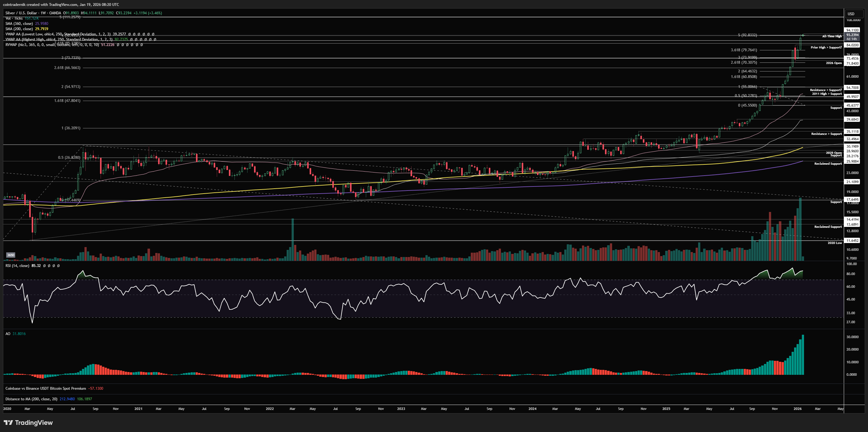Image resolution: width=868 pixels, height=432 pixels.
Task: Click the TradingView logo at bottom left
Action: pos(28,423)
